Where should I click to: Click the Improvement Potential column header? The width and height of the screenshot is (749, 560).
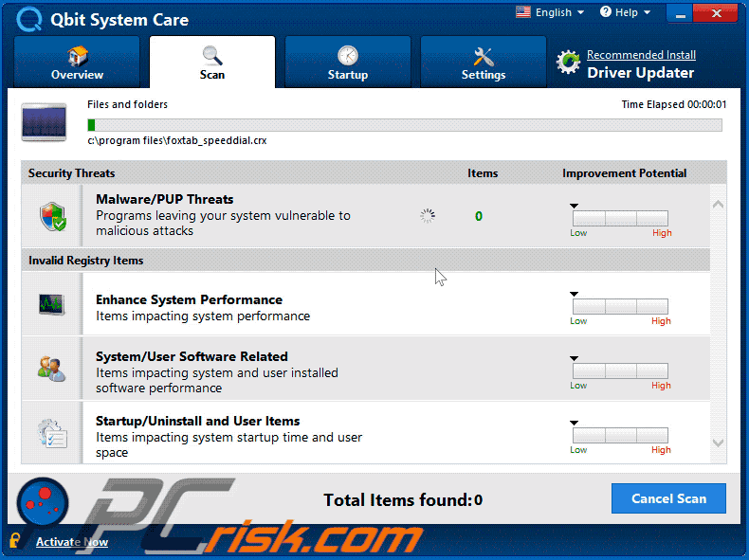(625, 173)
